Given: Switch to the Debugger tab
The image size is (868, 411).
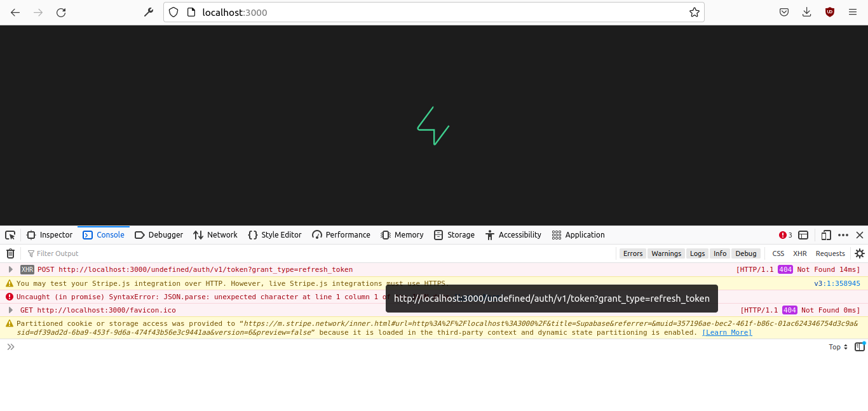Looking at the screenshot, I should [159, 235].
